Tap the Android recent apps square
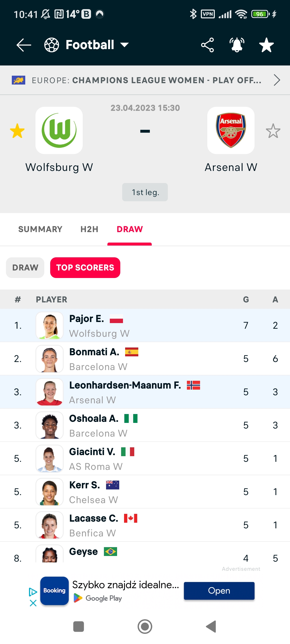 click(79, 627)
